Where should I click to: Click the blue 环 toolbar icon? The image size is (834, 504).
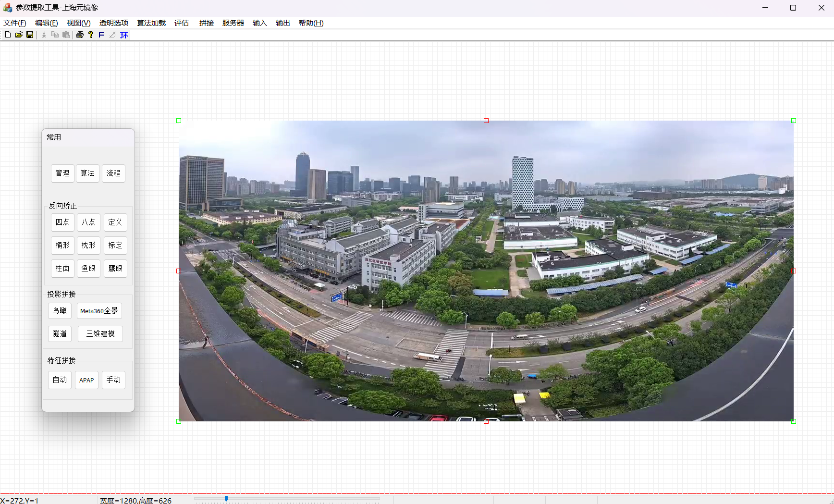[124, 35]
